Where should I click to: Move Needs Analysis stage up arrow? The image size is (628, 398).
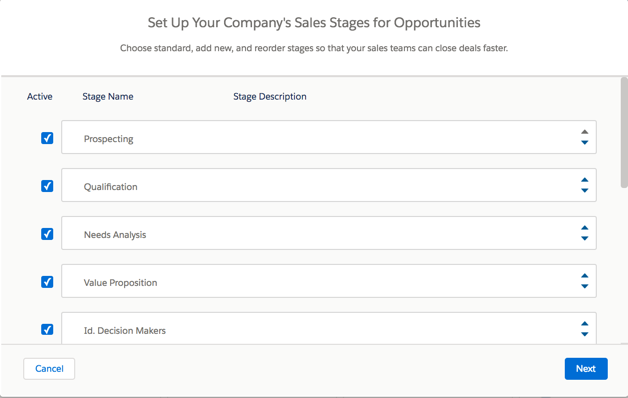585,227
